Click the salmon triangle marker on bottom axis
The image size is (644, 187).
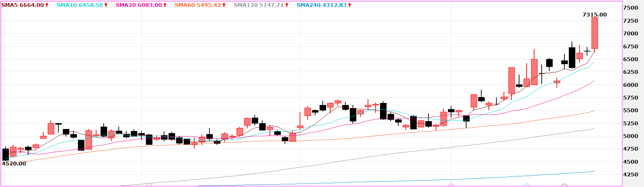pyautogui.click(x=149, y=185)
